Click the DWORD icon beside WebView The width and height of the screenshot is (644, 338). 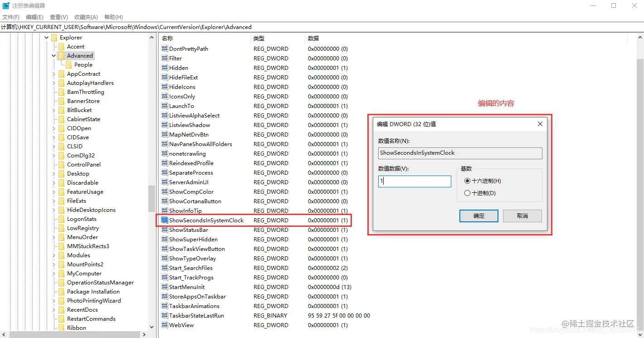[165, 325]
